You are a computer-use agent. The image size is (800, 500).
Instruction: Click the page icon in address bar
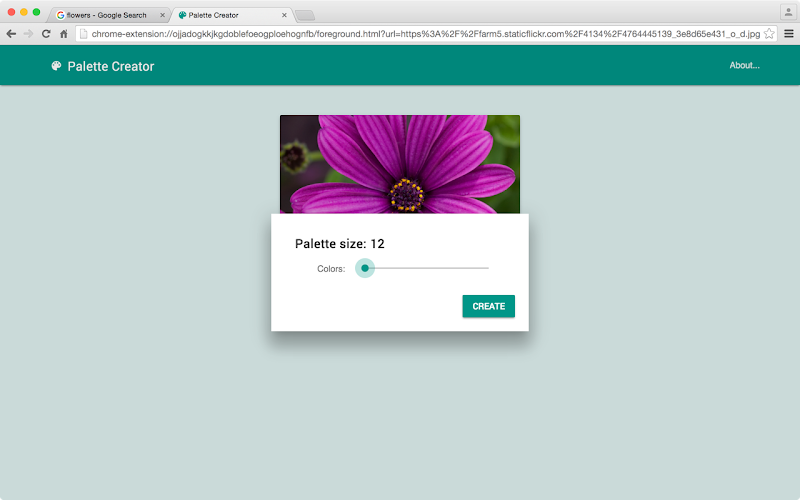click(x=84, y=34)
